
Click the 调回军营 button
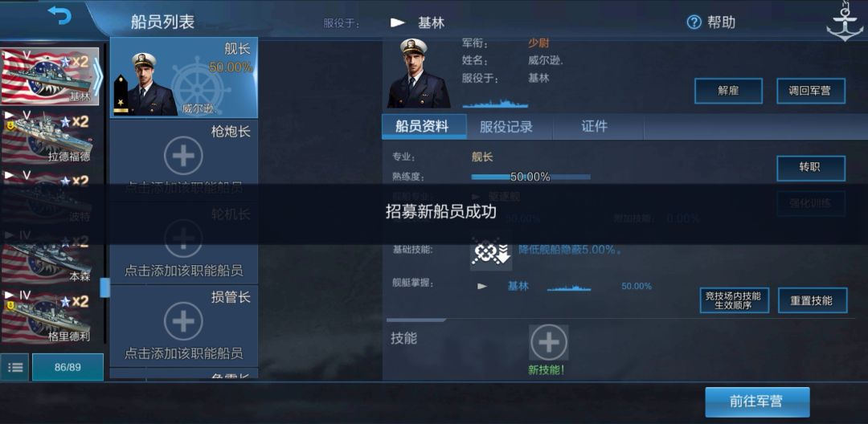[x=810, y=91]
